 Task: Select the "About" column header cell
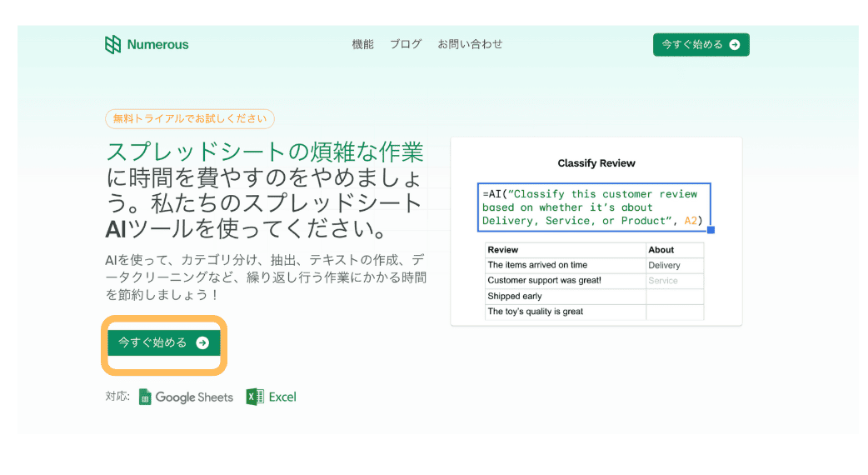(675, 250)
